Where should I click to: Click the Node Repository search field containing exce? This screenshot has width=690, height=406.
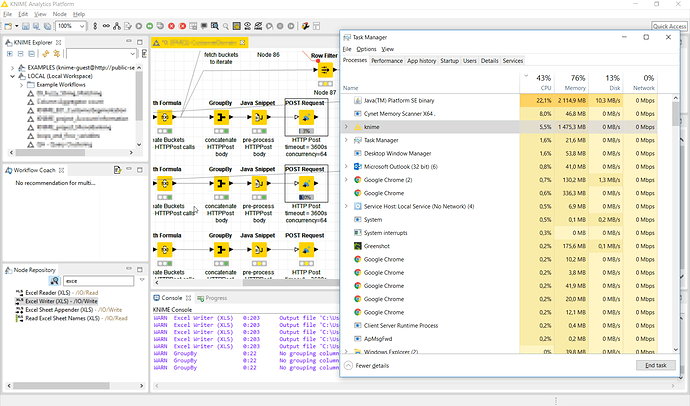point(99,281)
